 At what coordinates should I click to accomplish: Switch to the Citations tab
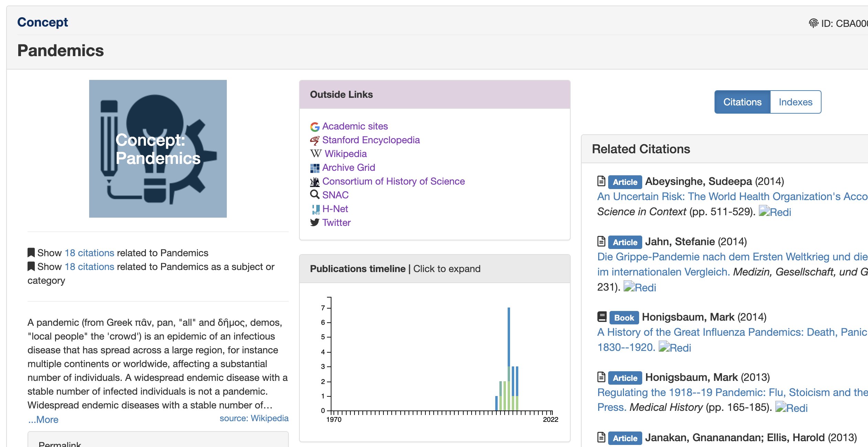pos(742,102)
